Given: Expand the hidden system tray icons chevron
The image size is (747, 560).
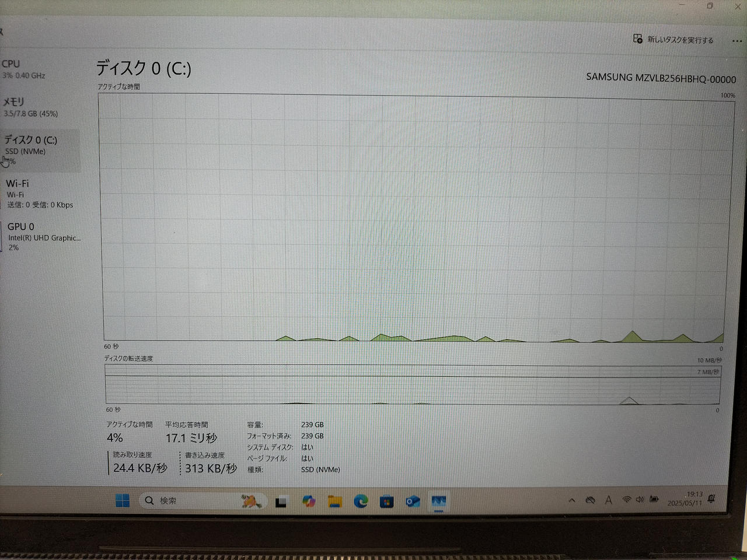Looking at the screenshot, I should coord(571,500).
